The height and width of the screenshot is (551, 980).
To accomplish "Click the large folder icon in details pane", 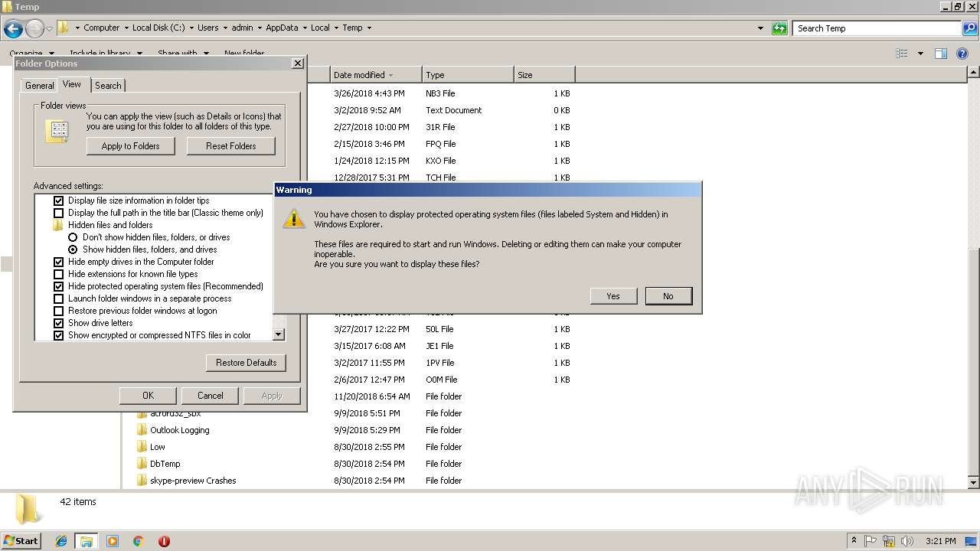I will click(x=28, y=509).
